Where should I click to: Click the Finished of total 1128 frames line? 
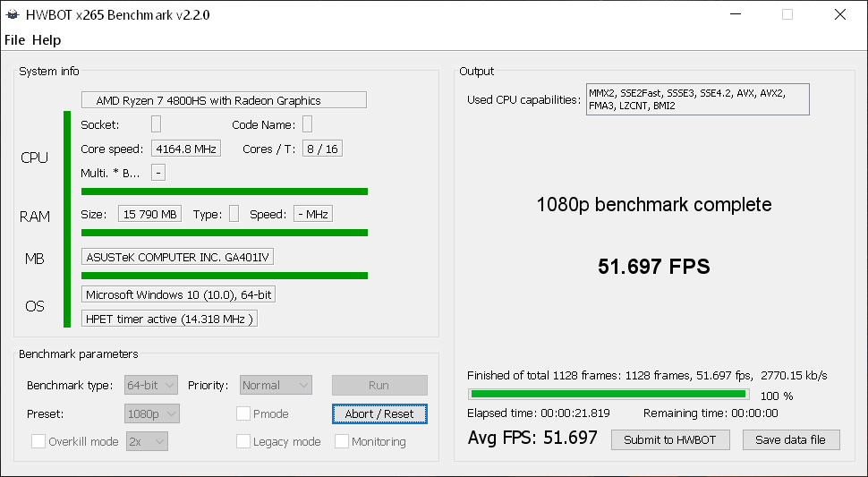tap(647, 375)
